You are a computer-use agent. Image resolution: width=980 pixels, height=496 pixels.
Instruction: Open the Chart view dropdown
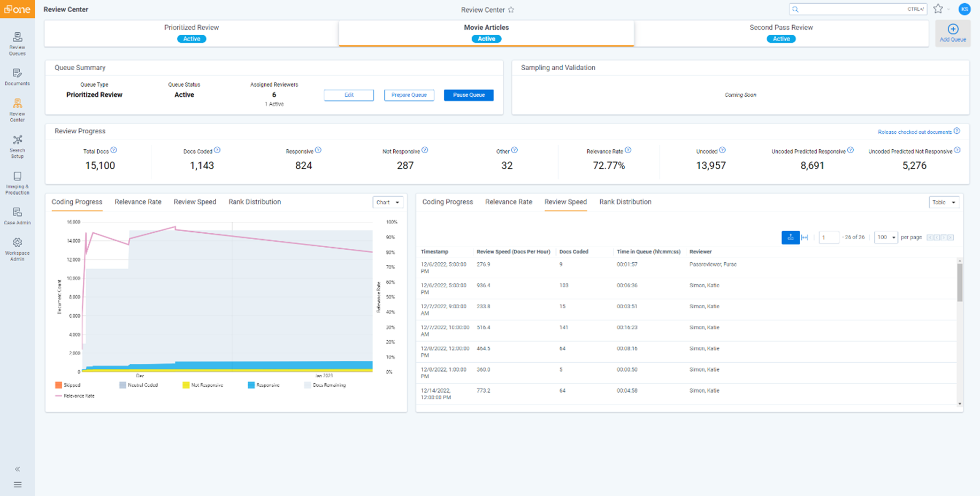(x=388, y=202)
